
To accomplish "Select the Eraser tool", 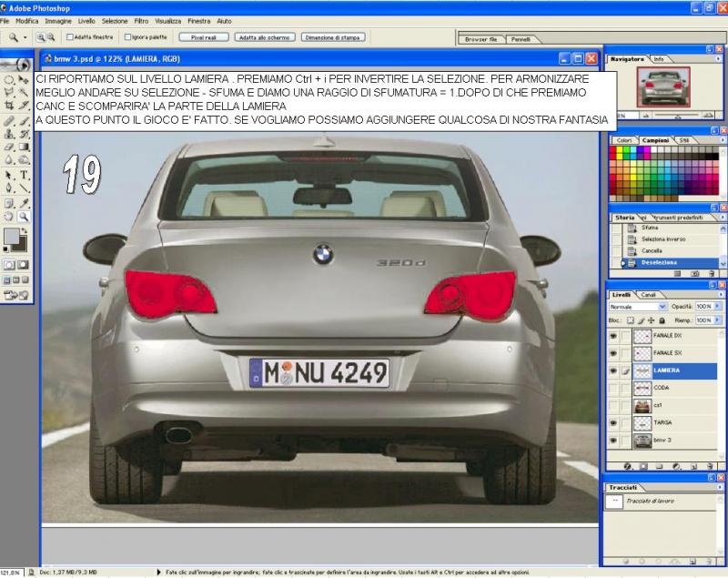I will coord(9,147).
